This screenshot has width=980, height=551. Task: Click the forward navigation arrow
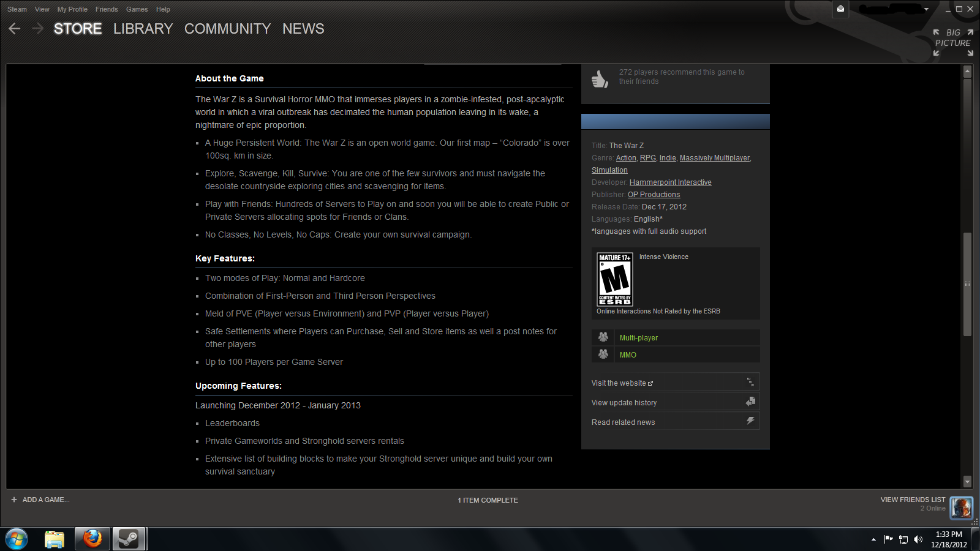pos(37,29)
